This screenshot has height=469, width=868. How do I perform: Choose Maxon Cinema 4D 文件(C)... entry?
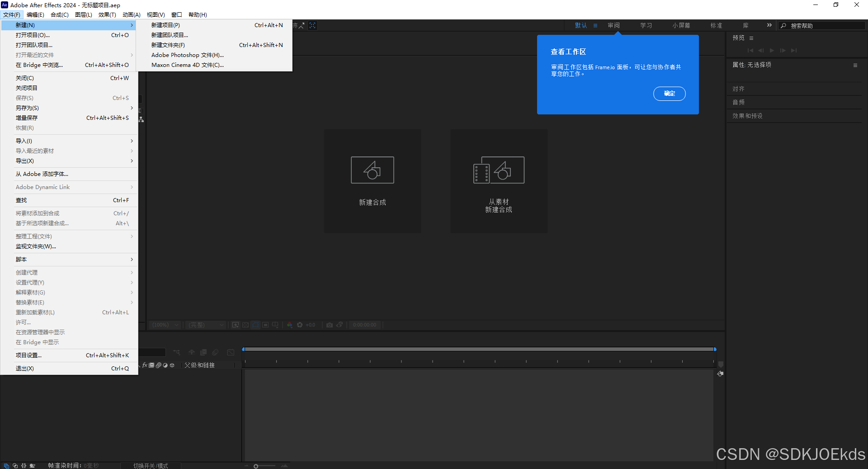click(215, 65)
